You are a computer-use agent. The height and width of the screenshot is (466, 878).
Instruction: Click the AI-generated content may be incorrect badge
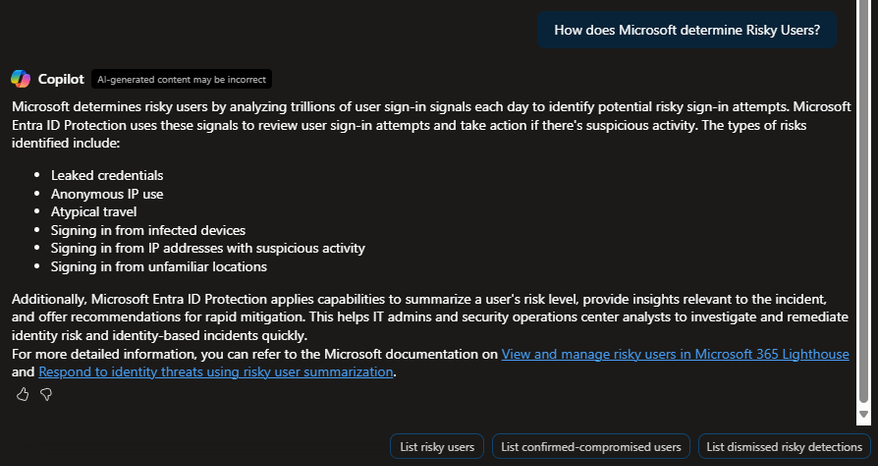(181, 79)
